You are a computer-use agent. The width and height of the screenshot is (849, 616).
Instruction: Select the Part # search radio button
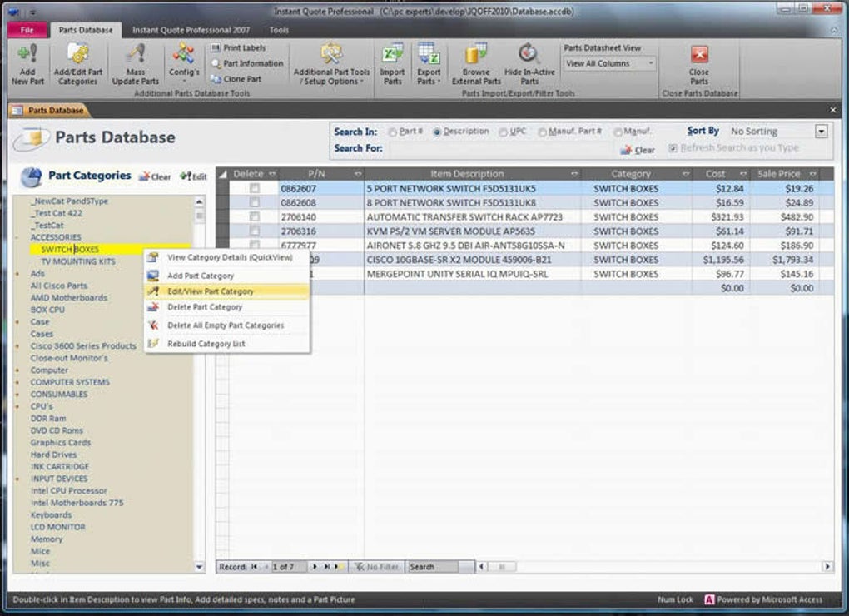392,132
